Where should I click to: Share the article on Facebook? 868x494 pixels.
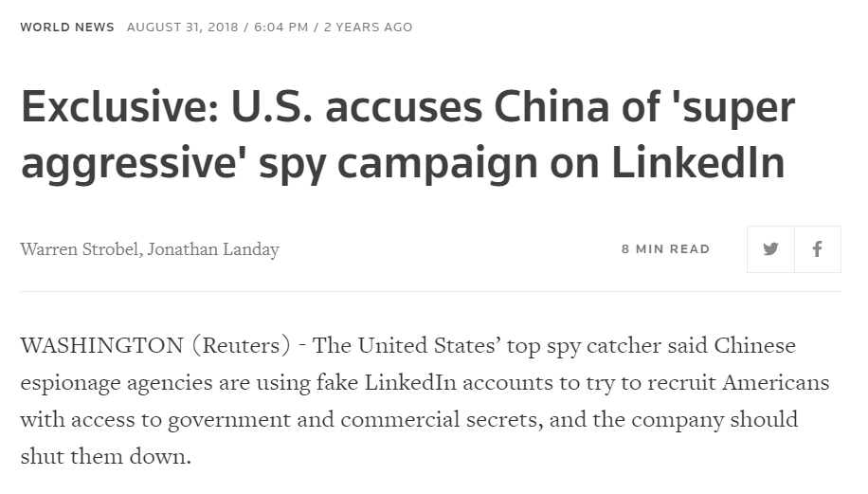817,249
